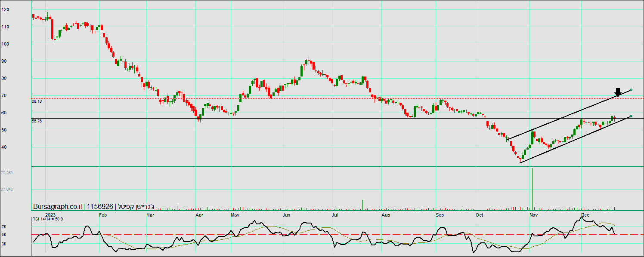Select the 68.13 dotted price level label
This screenshot has width=644, height=257.
pyautogui.click(x=37, y=101)
